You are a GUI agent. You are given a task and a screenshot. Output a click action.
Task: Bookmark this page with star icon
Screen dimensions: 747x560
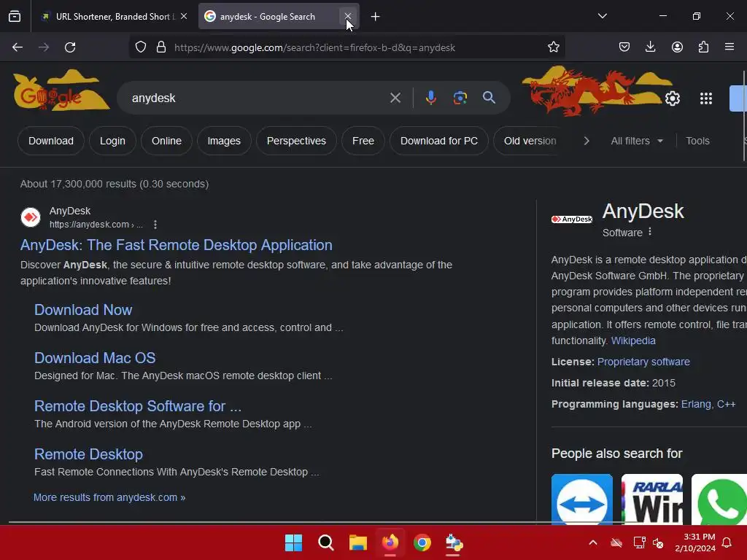pyautogui.click(x=553, y=47)
